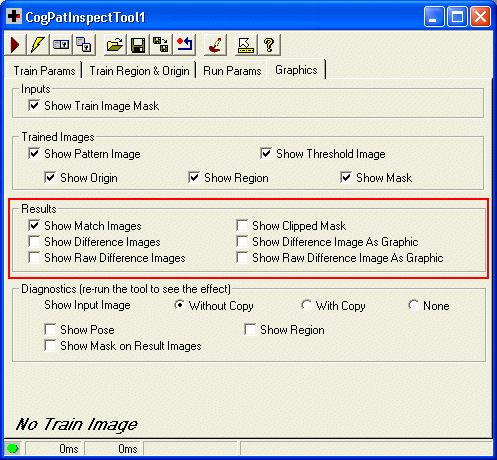Click the 'Show Input Image' label

(x=87, y=305)
